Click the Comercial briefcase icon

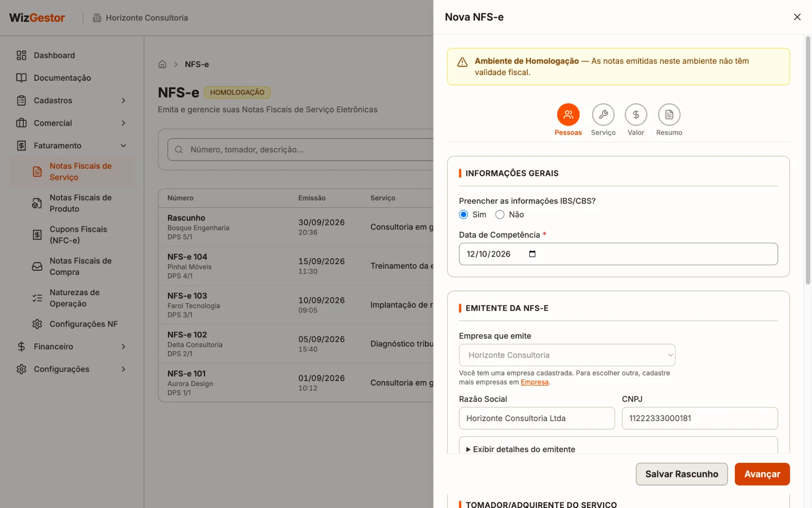[x=21, y=123]
